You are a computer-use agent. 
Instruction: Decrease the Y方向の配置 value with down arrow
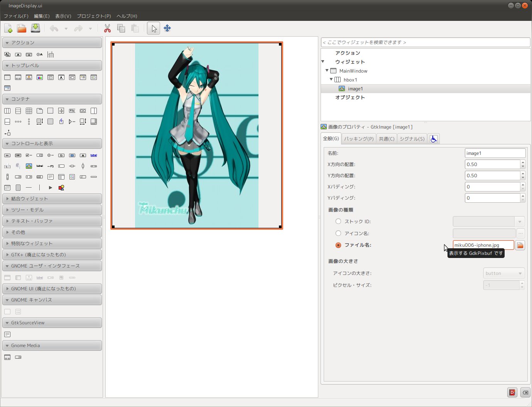(x=523, y=178)
